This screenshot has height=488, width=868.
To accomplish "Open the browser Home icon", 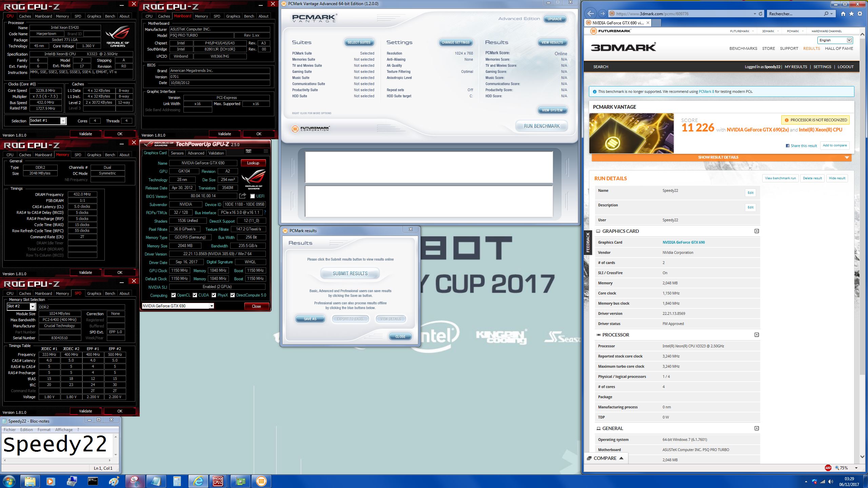I will pos(843,14).
